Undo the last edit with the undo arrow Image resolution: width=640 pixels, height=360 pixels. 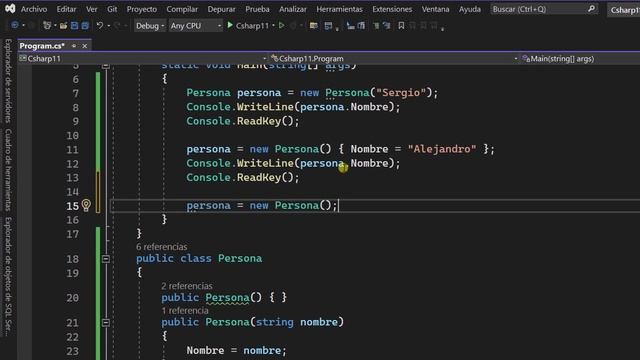tap(100, 26)
